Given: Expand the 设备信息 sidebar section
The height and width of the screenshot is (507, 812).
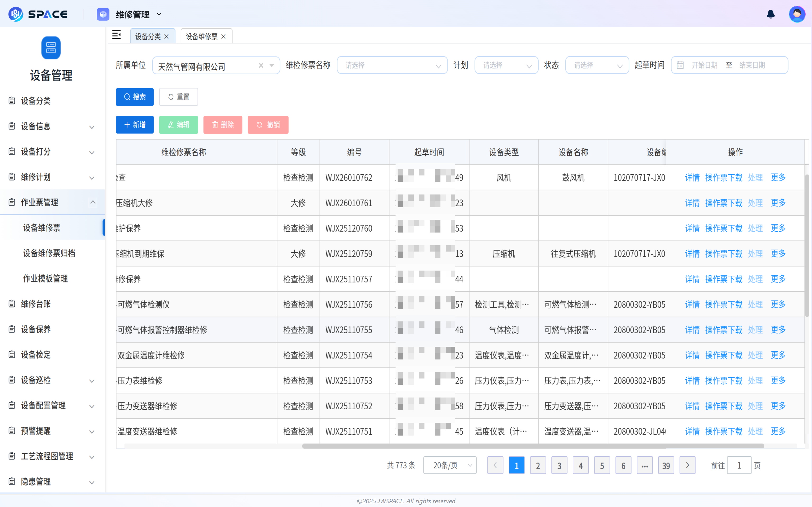Looking at the screenshot, I should tap(36, 126).
